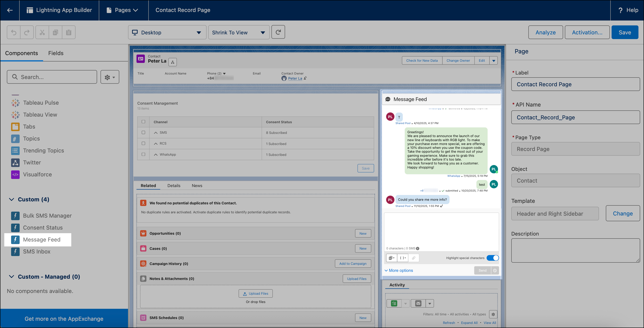The width and height of the screenshot is (644, 328).
Task: Click the cut scissors icon
Action: pos(42,32)
